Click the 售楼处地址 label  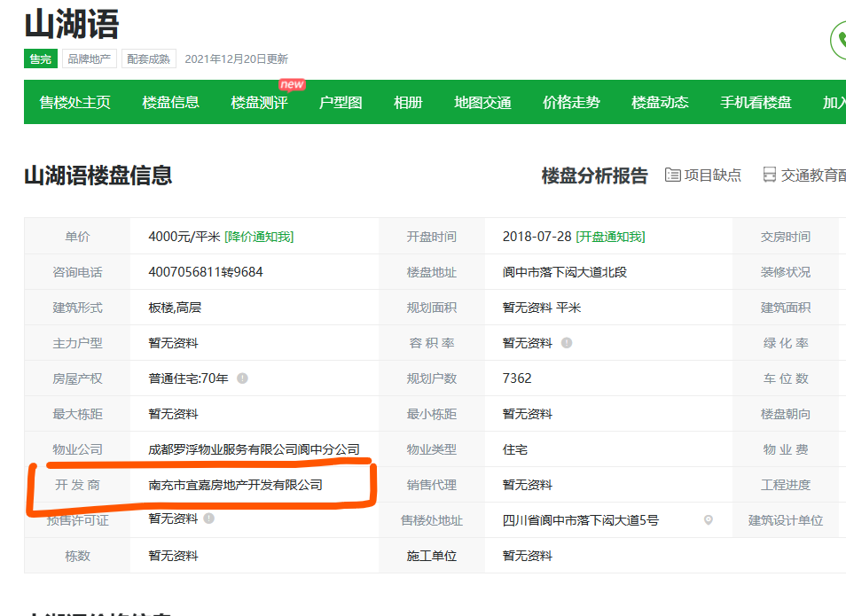pos(432,520)
